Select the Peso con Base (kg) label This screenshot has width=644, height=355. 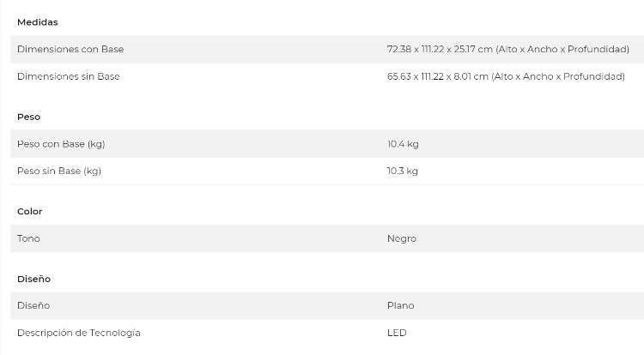pyautogui.click(x=61, y=144)
